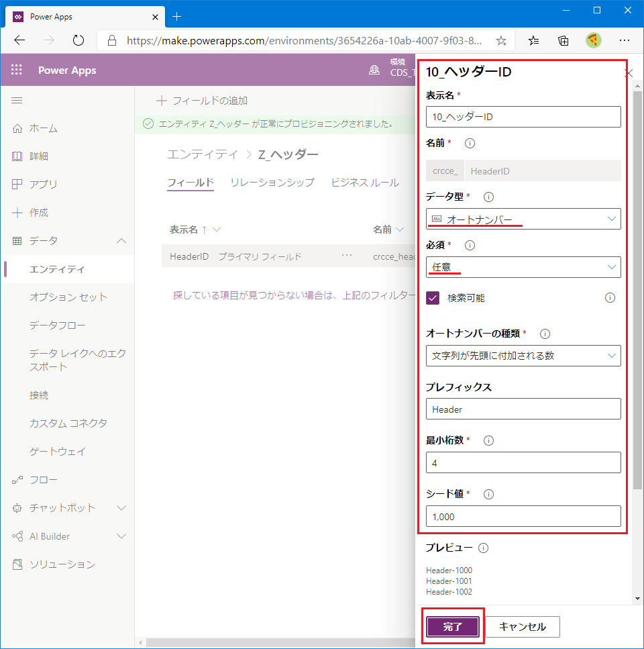Show info for データ型 field
The image size is (644, 649).
tap(488, 197)
